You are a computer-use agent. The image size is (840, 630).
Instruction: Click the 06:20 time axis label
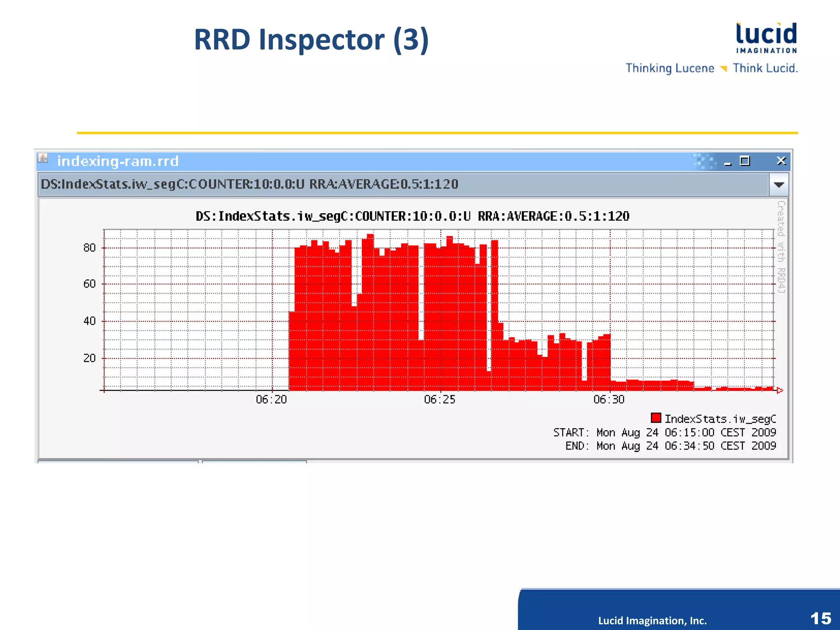[271, 399]
